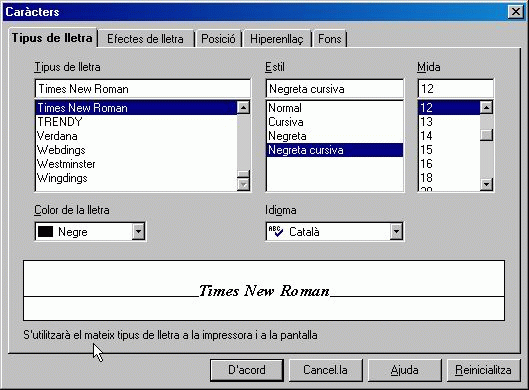Choose Negreta cursiva in style list

335,150
